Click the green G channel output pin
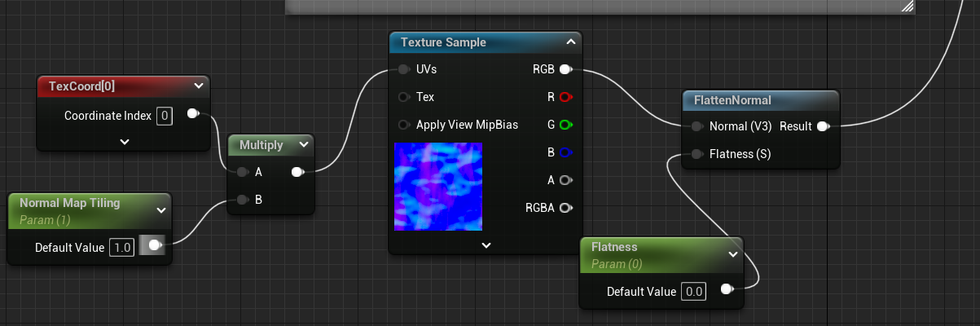The height and width of the screenshot is (326, 980). 565,125
